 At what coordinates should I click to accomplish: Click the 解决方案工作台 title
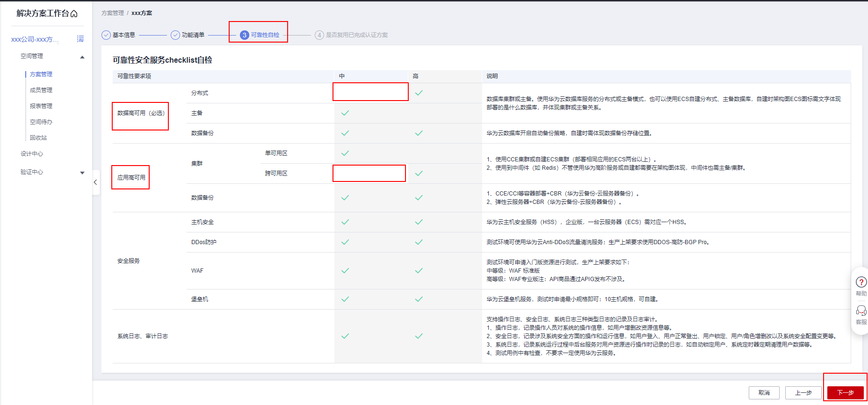click(x=43, y=14)
